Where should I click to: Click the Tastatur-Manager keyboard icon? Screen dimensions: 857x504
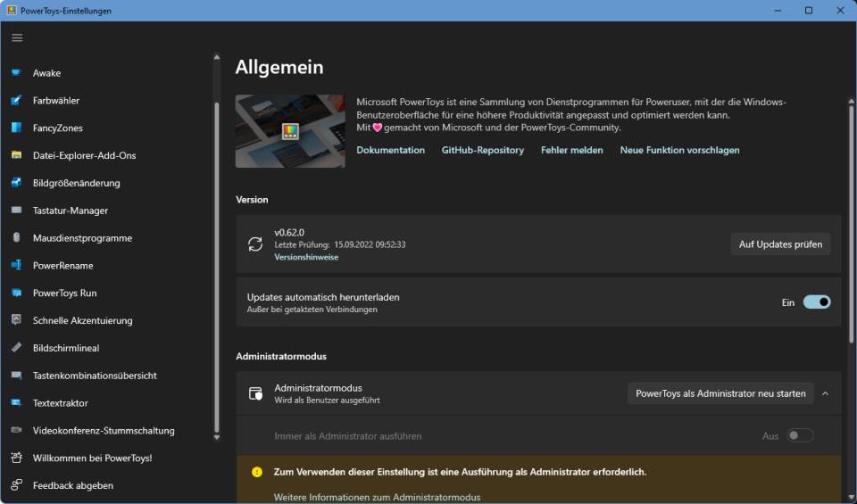(x=16, y=211)
